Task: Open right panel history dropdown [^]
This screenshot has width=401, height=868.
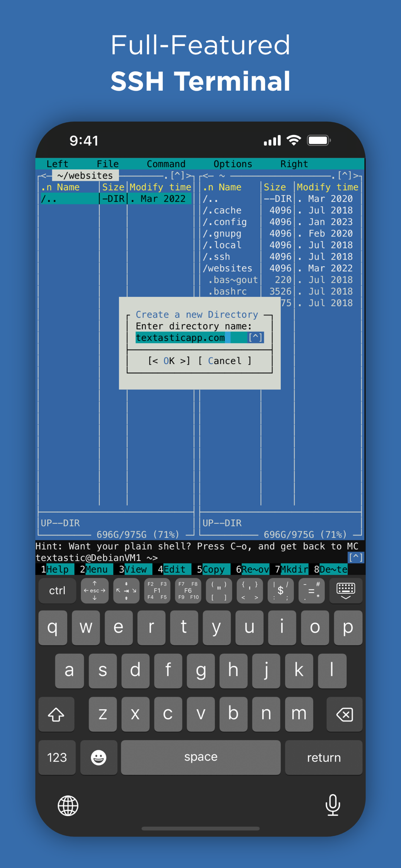Action: [345, 175]
